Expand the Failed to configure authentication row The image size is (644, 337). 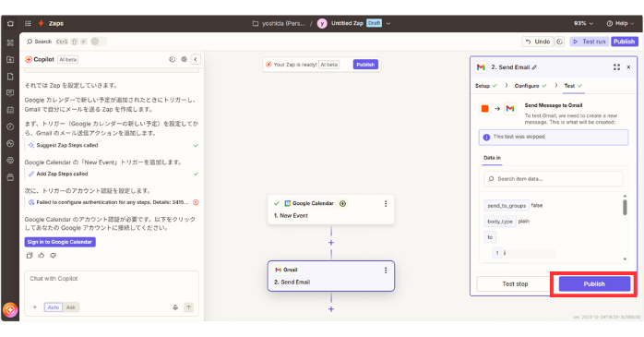point(112,202)
